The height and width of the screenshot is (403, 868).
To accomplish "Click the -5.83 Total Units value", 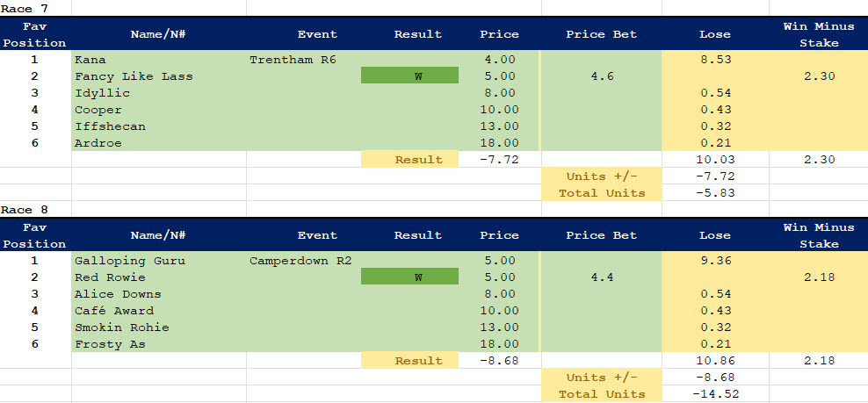I will 714,193.
